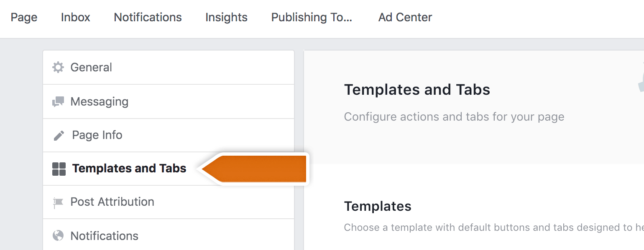Open Notifications from the top navigation
Viewport: 644px width, 250px height.
click(x=148, y=17)
